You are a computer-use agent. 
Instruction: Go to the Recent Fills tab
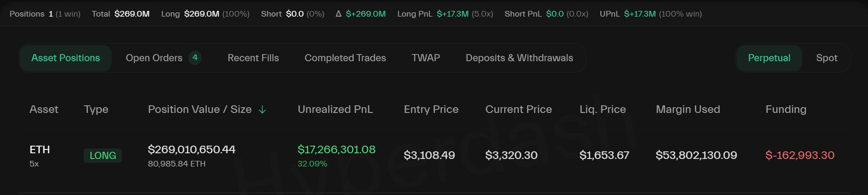253,58
